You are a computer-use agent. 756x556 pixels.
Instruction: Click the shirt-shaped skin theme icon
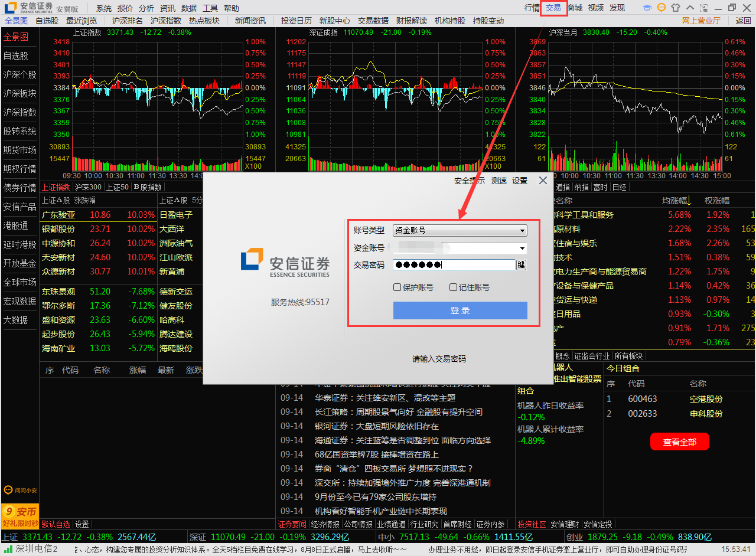point(676,8)
